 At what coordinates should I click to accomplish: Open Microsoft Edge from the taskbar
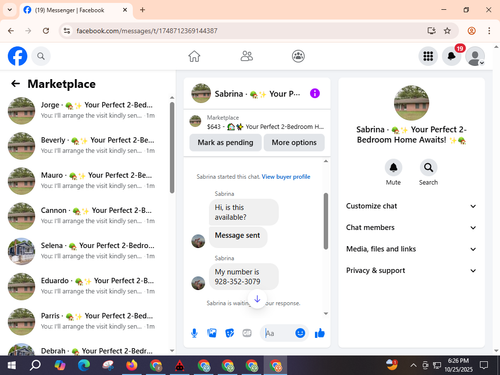pos(84,365)
